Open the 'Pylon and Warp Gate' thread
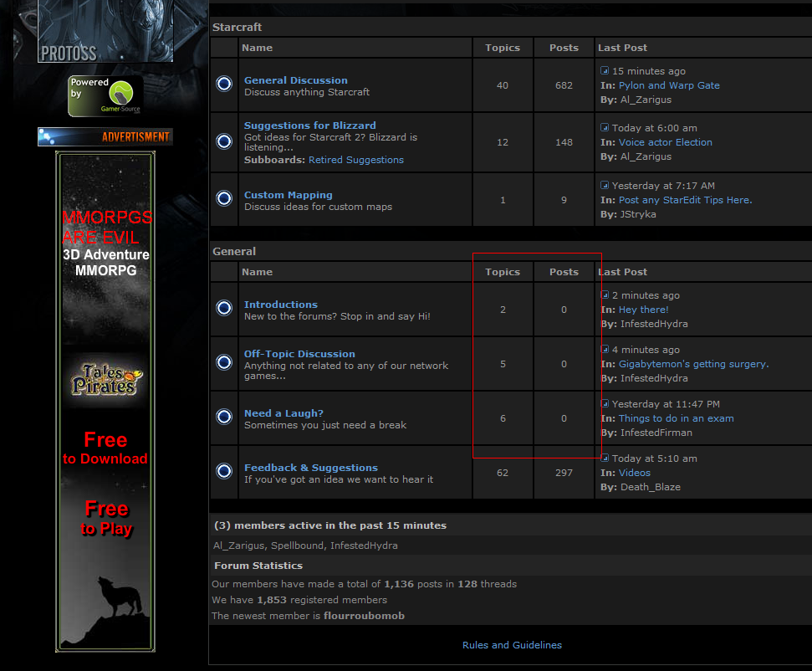 click(669, 85)
